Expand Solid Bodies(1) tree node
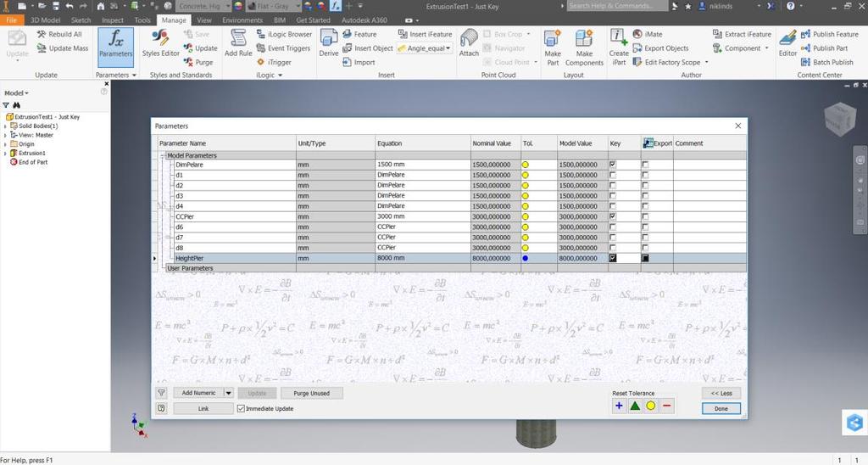 [6, 126]
